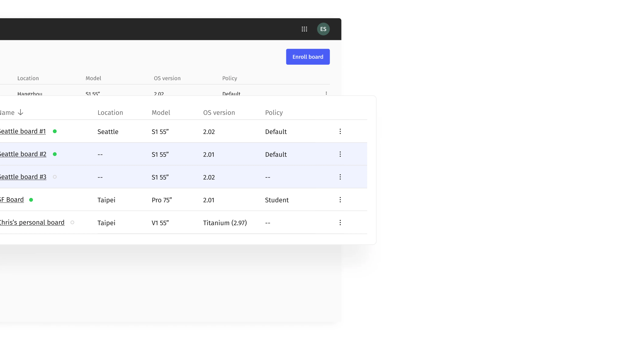The height and width of the screenshot is (340, 644).
Task: Click the status indicator for Chris's personal board
Action: coord(72,222)
